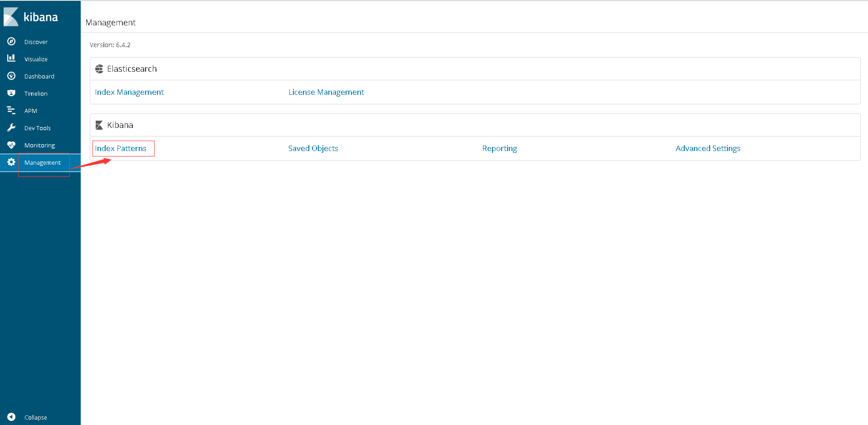Screen dimensions: 868x425
Task: Click the Discover compass icon
Action: point(11,41)
